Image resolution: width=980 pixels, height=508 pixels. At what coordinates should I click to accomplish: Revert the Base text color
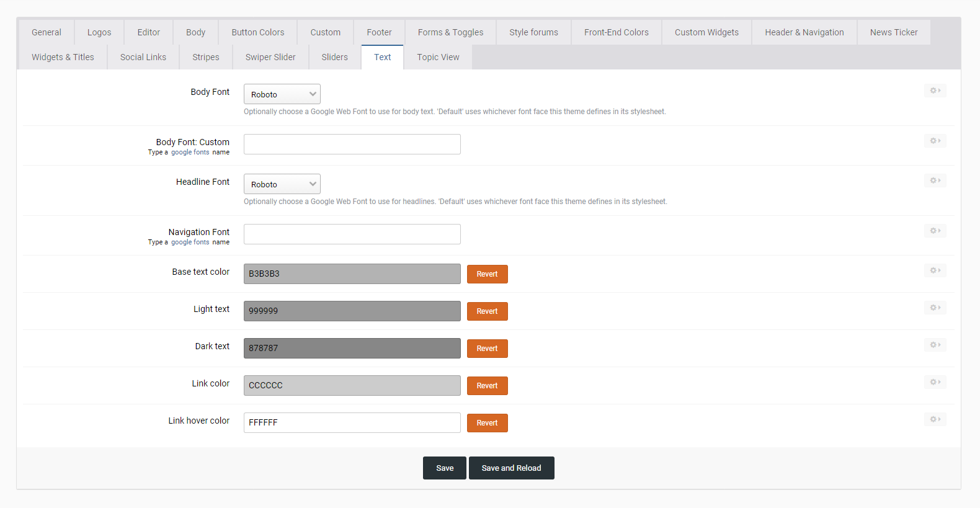[487, 274]
